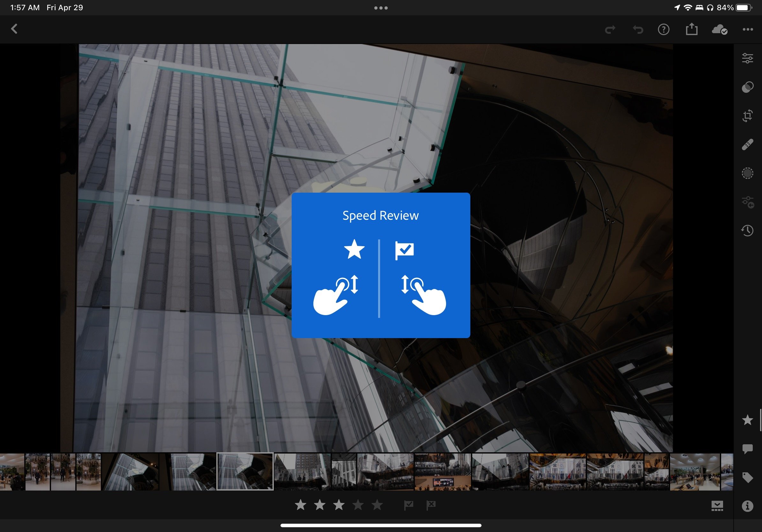Select the first filmstrip thumbnail of store interior

12,472
